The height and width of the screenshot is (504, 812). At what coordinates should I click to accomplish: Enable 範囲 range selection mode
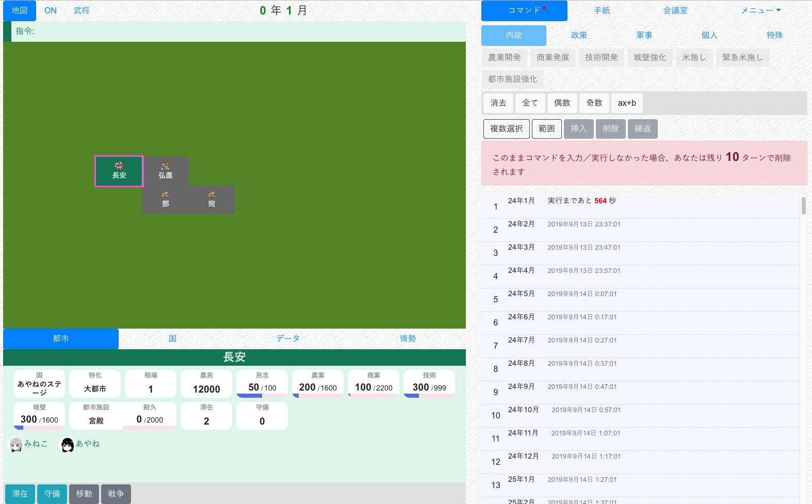click(547, 129)
